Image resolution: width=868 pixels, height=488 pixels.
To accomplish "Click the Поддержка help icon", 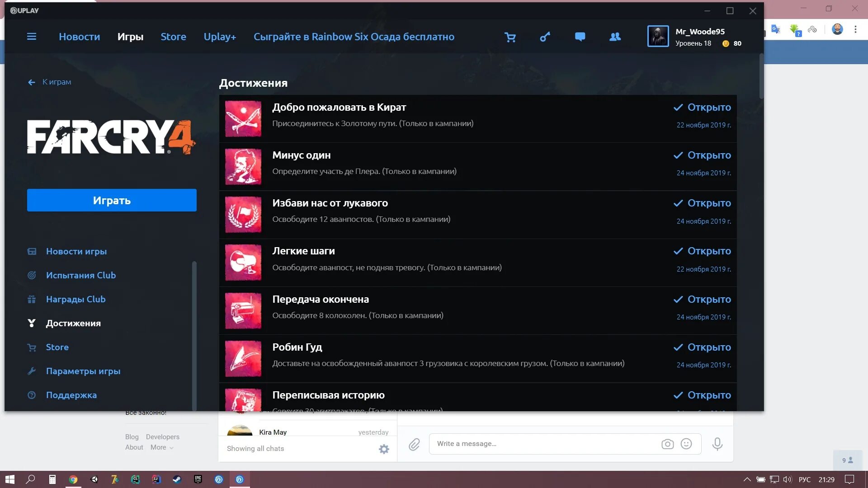I will coord(32,395).
